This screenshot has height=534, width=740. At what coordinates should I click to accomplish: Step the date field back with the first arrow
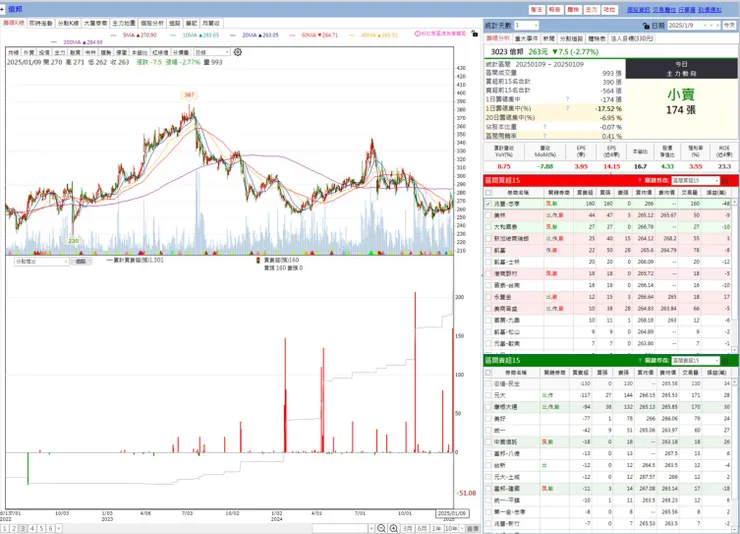[706, 25]
